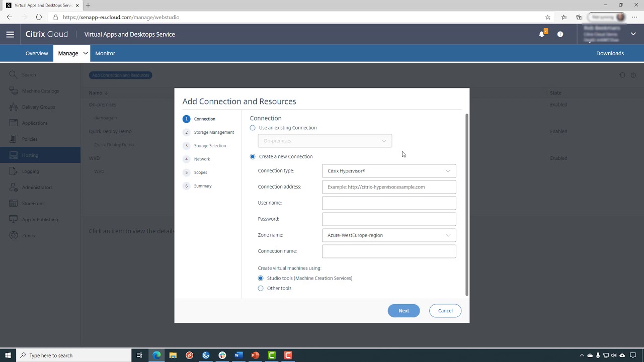Open File Explorer on the taskbar
Viewport: 644px width, 362px height.
(x=173, y=355)
